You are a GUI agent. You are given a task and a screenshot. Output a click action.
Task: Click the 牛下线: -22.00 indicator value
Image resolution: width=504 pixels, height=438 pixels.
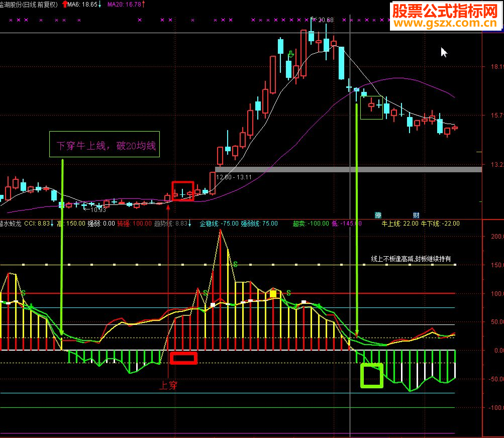(x=440, y=224)
